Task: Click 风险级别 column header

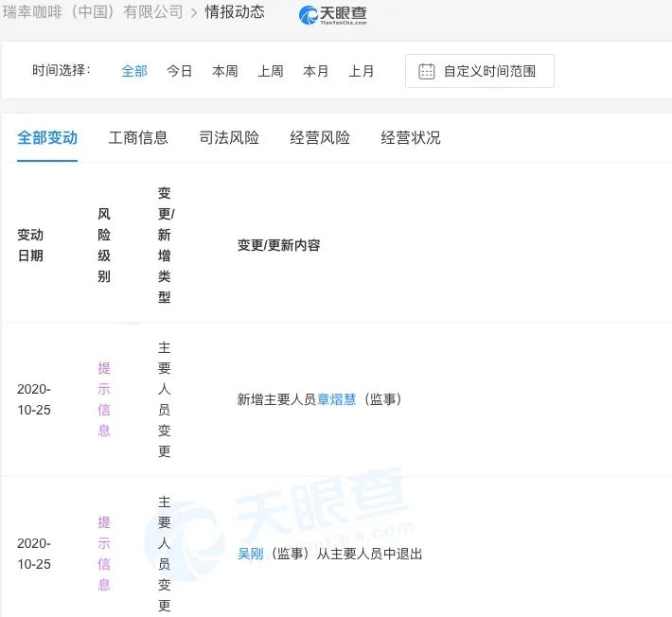Action: (104, 245)
